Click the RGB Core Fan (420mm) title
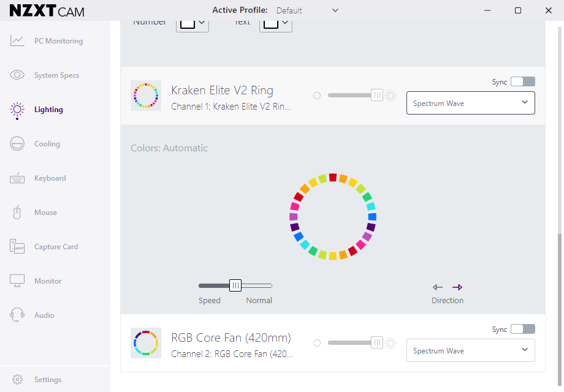 point(231,337)
